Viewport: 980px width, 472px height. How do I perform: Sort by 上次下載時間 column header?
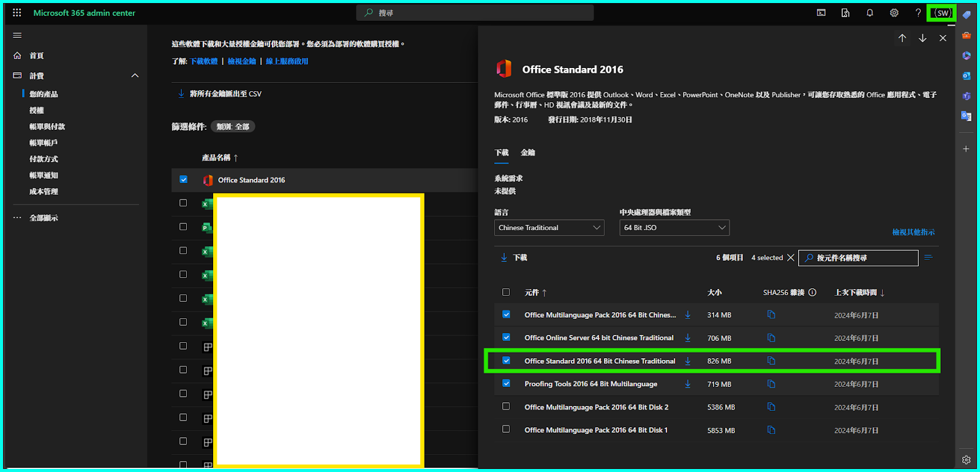pyautogui.click(x=859, y=293)
